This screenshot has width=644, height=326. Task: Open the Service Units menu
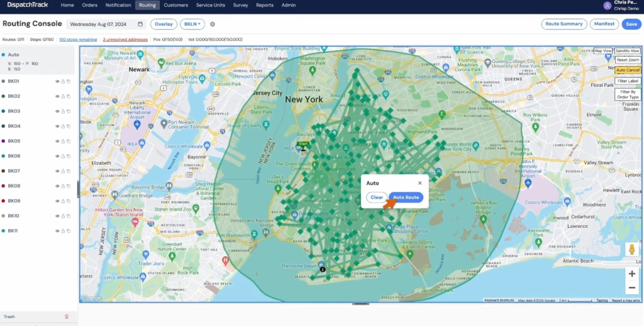click(210, 5)
